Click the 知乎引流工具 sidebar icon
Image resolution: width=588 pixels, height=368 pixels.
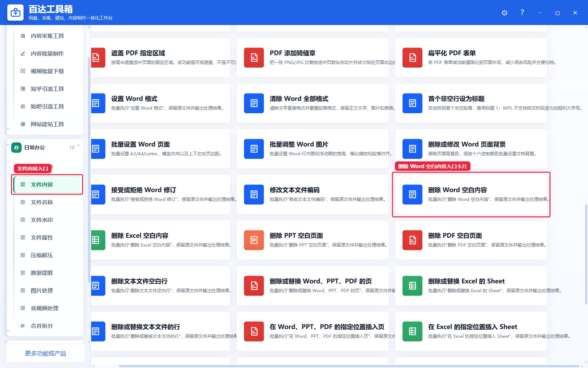coord(23,89)
